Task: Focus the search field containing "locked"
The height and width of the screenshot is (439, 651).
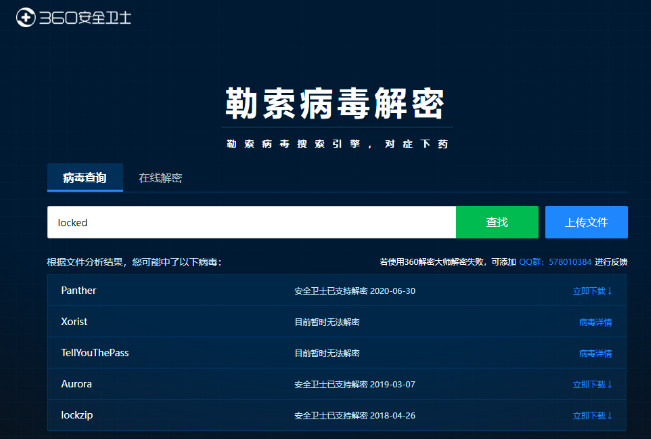Action: click(251, 222)
